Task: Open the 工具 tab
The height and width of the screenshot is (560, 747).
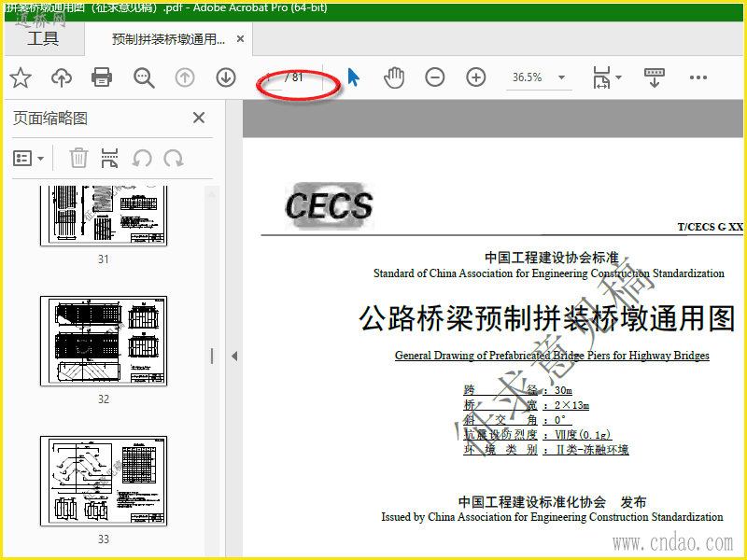Action: 43,38
